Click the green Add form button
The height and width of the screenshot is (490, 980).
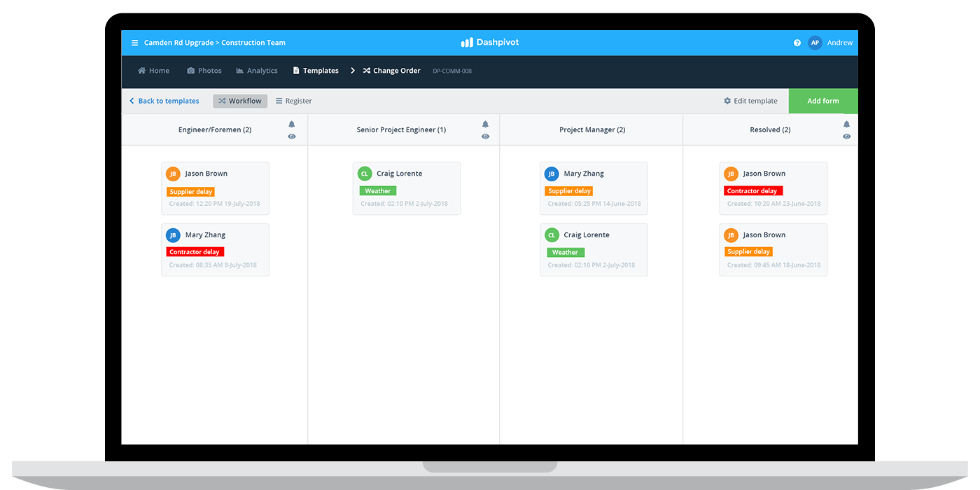pos(823,101)
